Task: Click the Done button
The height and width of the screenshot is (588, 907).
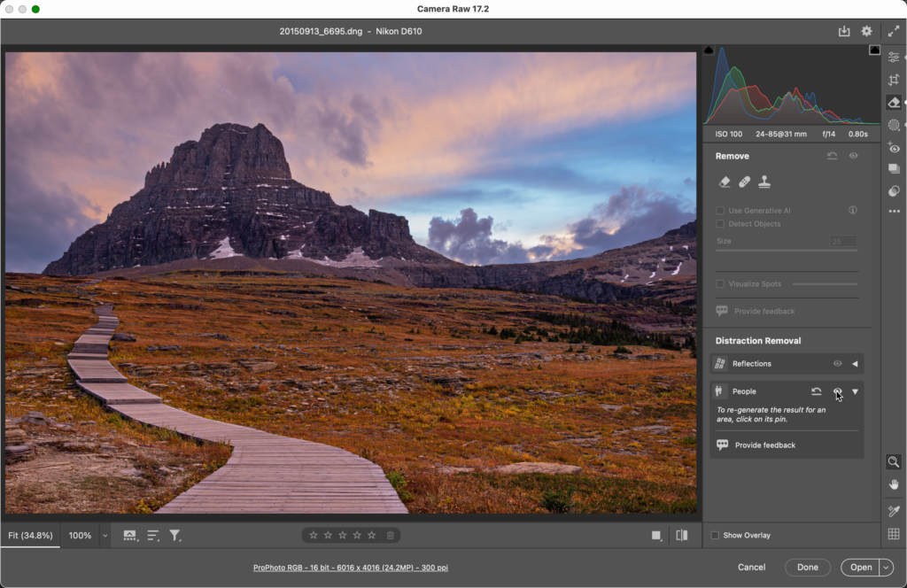Action: (808, 567)
